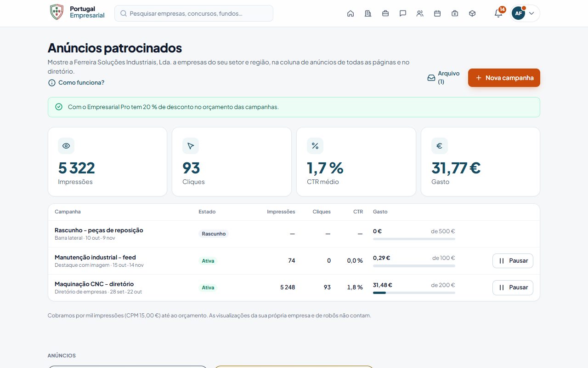Open the Rascunho – peças de reposição campaign
Image resolution: width=588 pixels, height=368 pixels.
[x=99, y=230]
